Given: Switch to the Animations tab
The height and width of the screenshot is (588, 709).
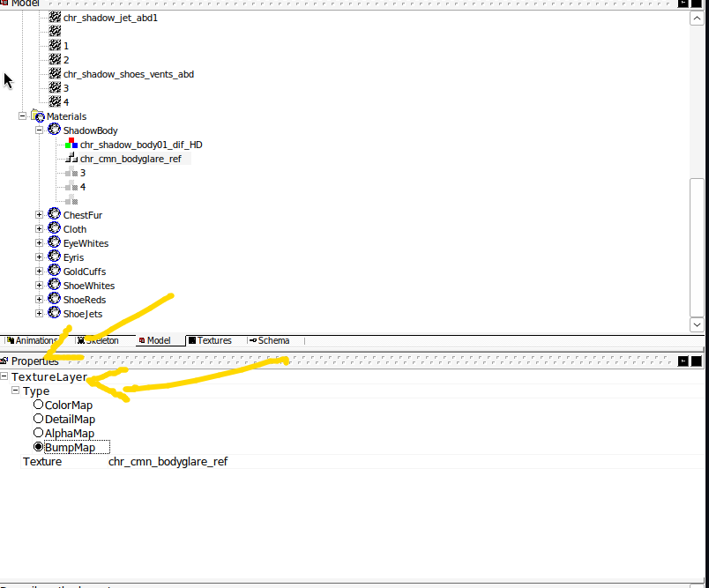Looking at the screenshot, I should click(32, 341).
